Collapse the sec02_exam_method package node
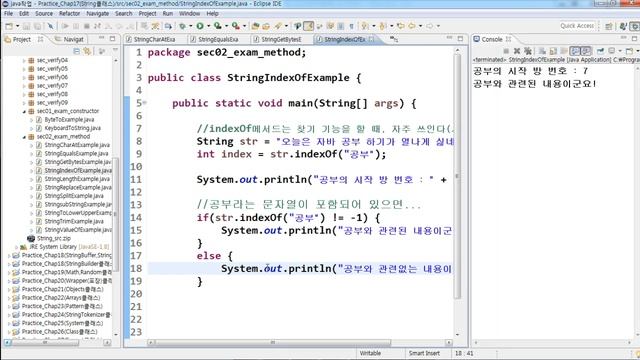Screen dimensions: 640x360 [x=24, y=137]
